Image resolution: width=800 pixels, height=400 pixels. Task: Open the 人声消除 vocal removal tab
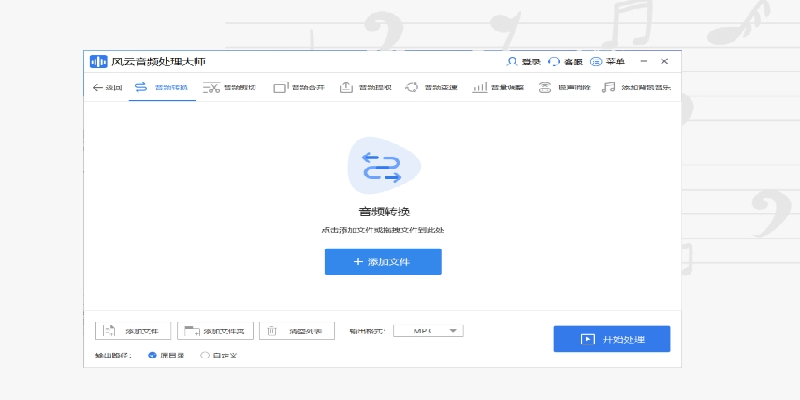pyautogui.click(x=564, y=88)
